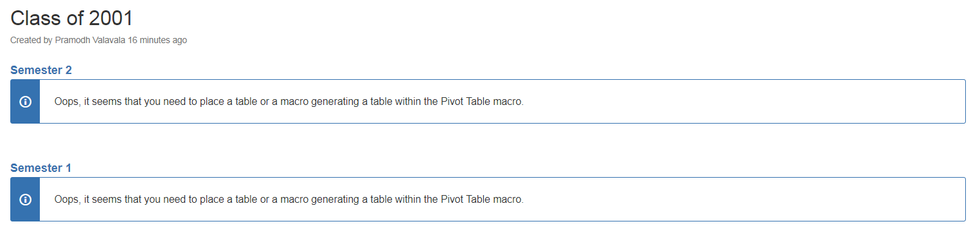Click the blank right area of Semester 1 box
Viewport: 980px width, 235px height.
click(745, 200)
